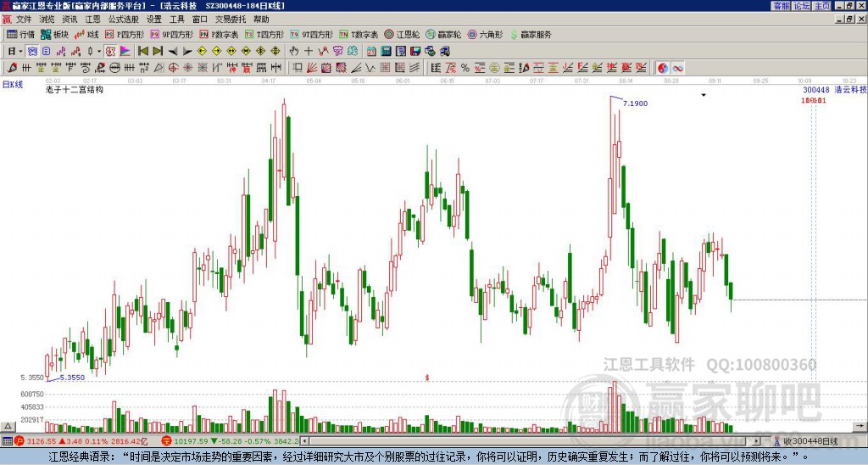Click the 主页 link in title bar
868x465 pixels.
click(x=821, y=6)
